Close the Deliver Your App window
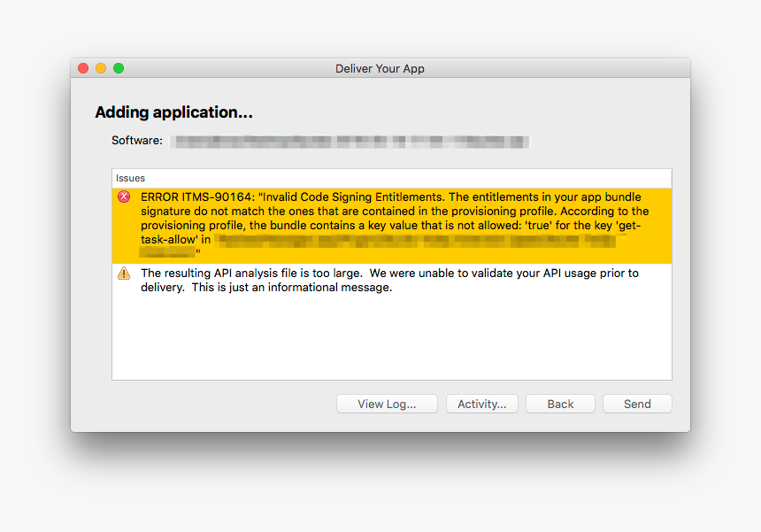Image resolution: width=761 pixels, height=532 pixels. pyautogui.click(x=83, y=68)
